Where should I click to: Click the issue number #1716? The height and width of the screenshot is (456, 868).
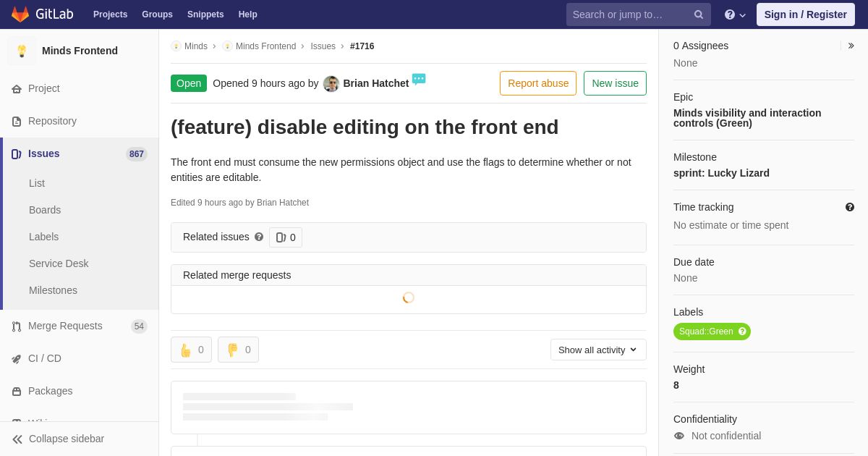click(362, 46)
